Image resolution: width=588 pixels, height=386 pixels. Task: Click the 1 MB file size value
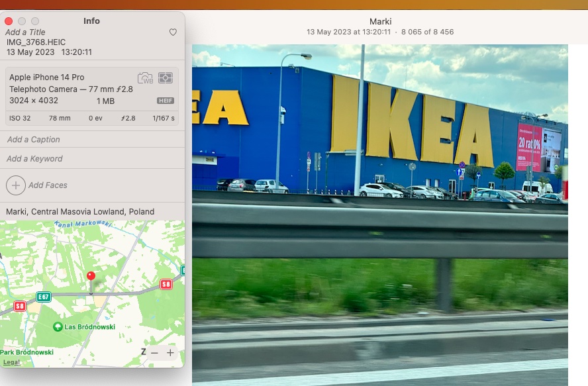pyautogui.click(x=105, y=101)
